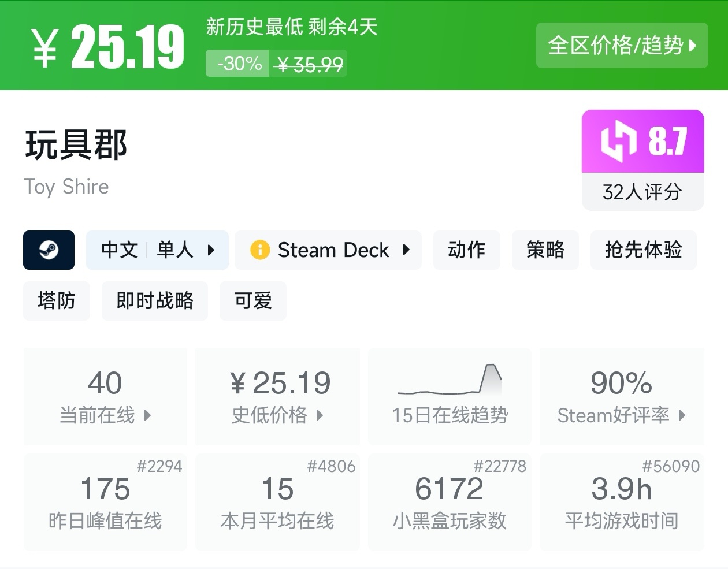Open the 史低价格 history arrow
This screenshot has height=569, width=728.
[320, 415]
